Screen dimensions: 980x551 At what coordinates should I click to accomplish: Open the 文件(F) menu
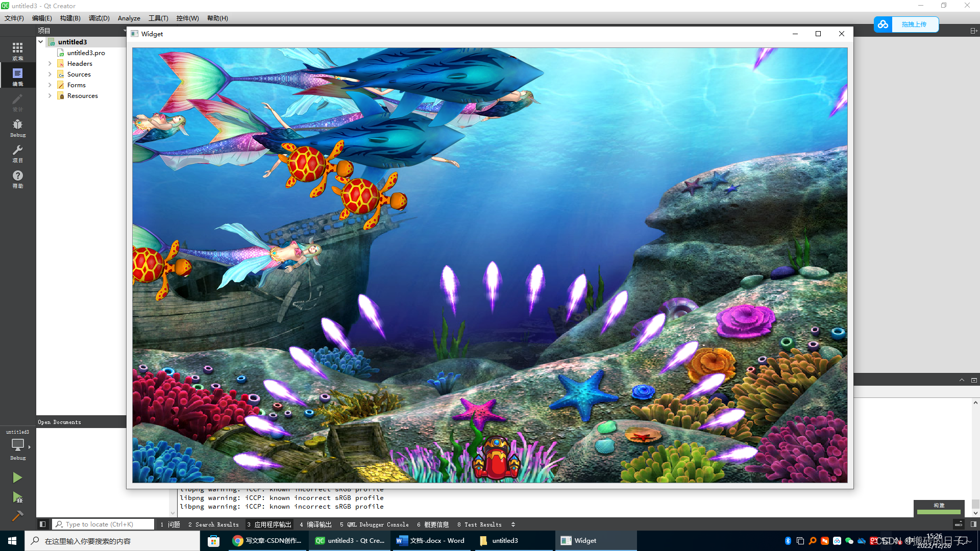(x=14, y=18)
